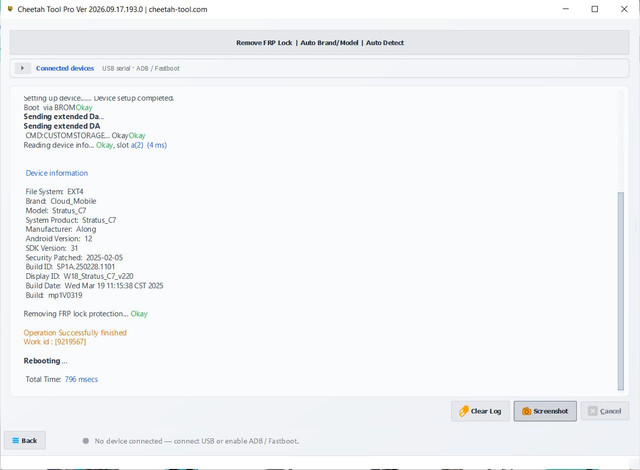The image size is (640, 470).
Task: Click the Clear Log eraser icon
Action: (x=464, y=411)
